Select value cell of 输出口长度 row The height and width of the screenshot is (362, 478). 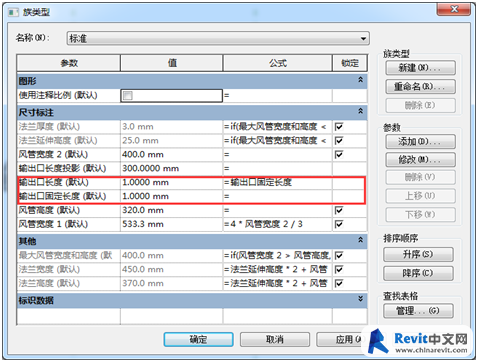(172, 183)
